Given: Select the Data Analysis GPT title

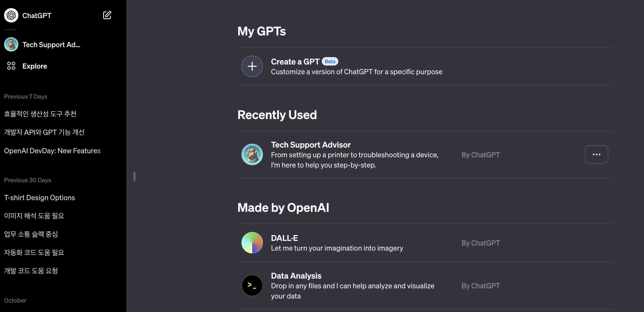Looking at the screenshot, I should pyautogui.click(x=296, y=276).
